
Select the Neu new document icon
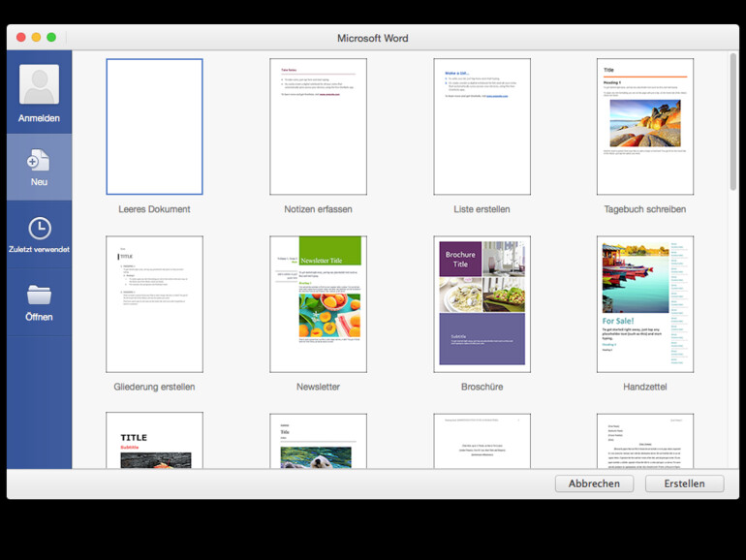(39, 160)
